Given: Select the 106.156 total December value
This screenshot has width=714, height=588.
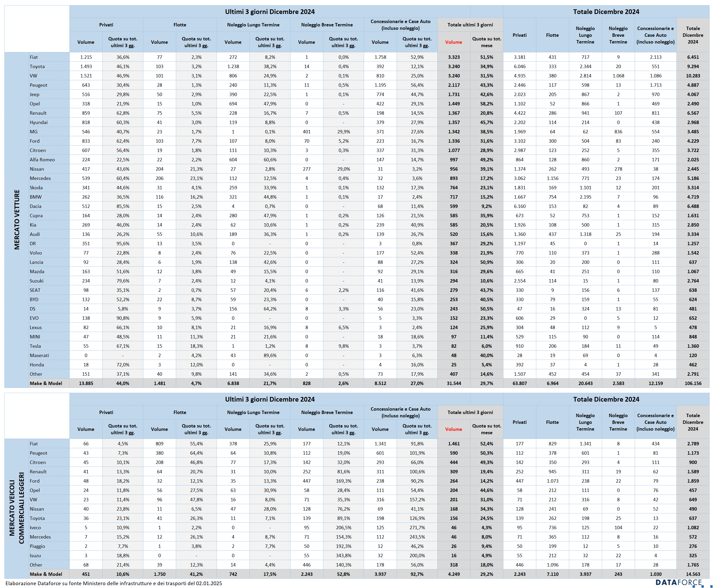Looking at the screenshot, I should (x=693, y=383).
